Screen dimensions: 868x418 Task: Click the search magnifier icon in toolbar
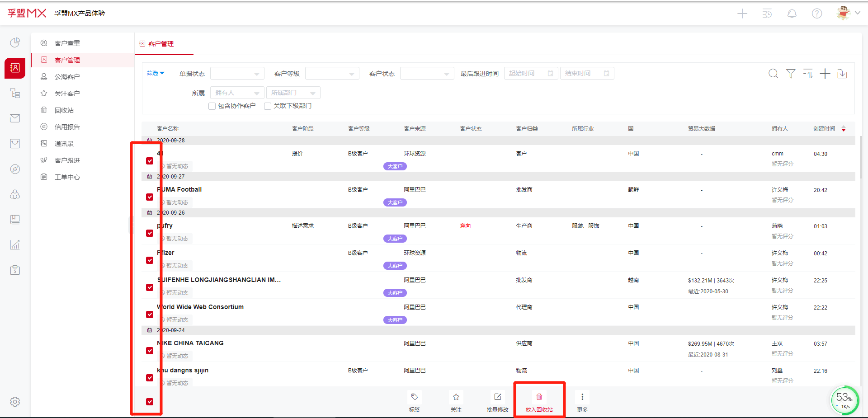click(773, 74)
